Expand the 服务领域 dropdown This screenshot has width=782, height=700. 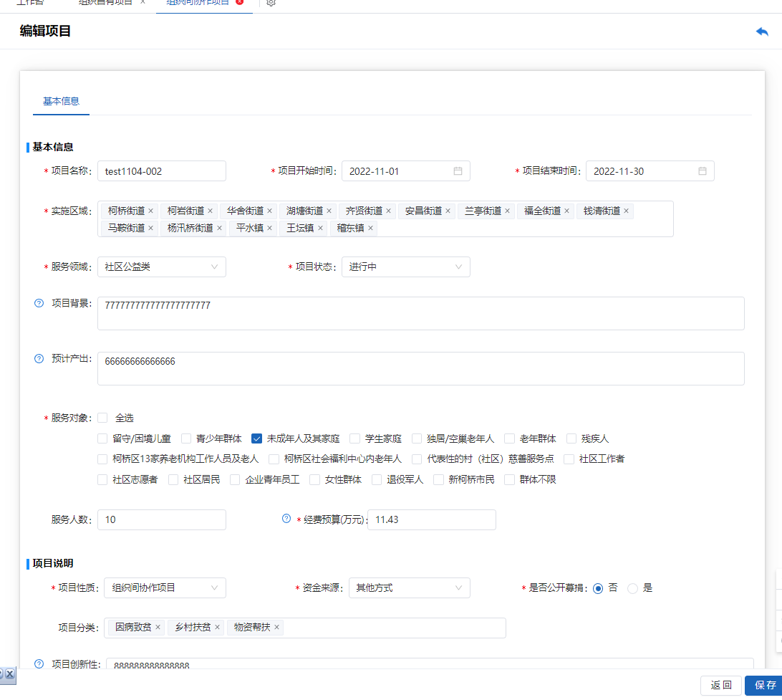(162, 267)
